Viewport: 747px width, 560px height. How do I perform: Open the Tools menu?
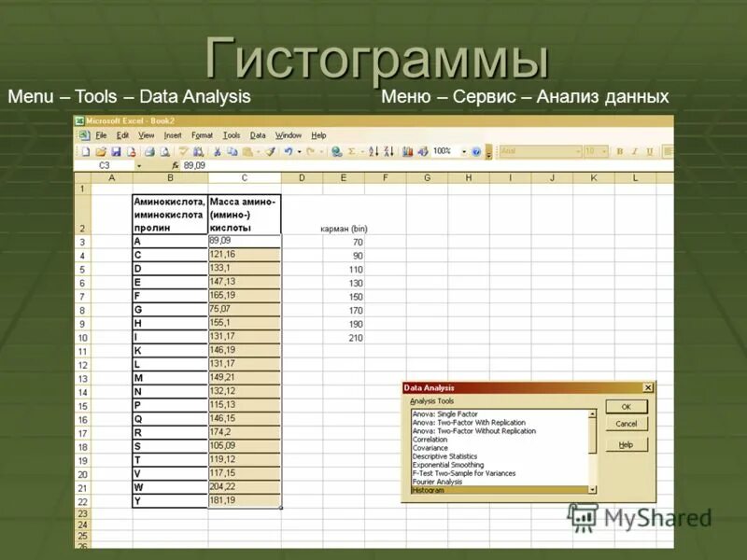click(x=233, y=135)
